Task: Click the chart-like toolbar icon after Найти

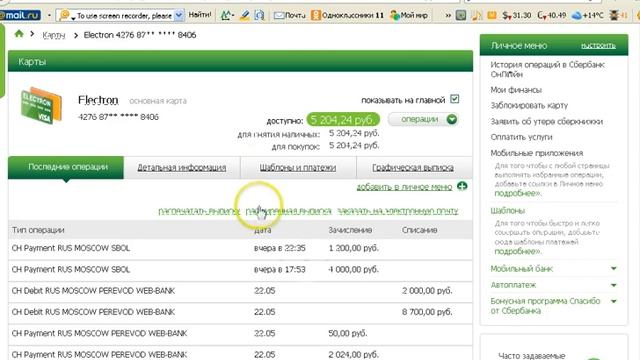Action: click(227, 16)
